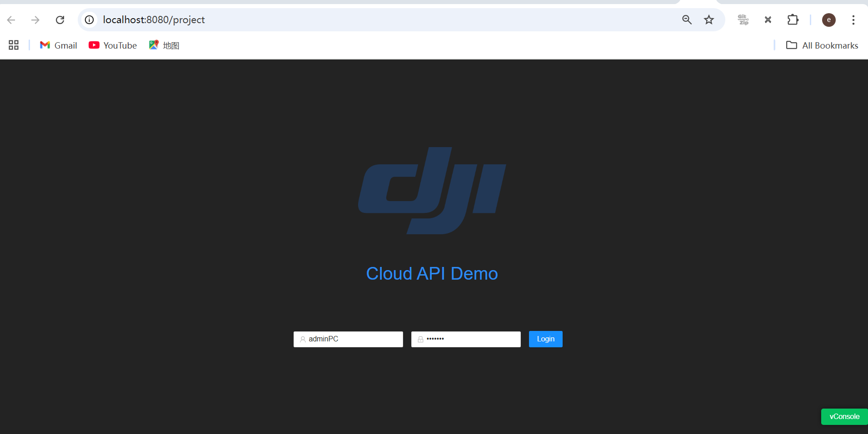868x434 pixels.
Task: Click the URL localhost:8080/project
Action: coord(154,20)
